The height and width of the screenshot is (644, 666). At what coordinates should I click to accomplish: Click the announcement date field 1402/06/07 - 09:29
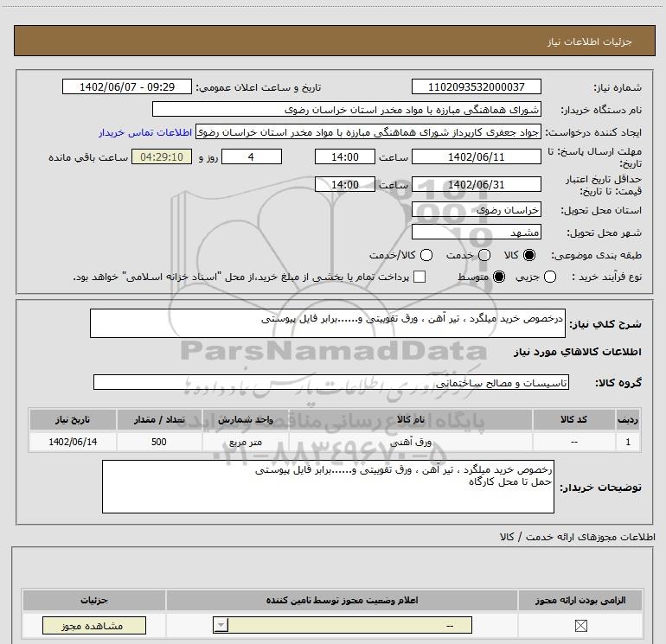[x=127, y=86]
